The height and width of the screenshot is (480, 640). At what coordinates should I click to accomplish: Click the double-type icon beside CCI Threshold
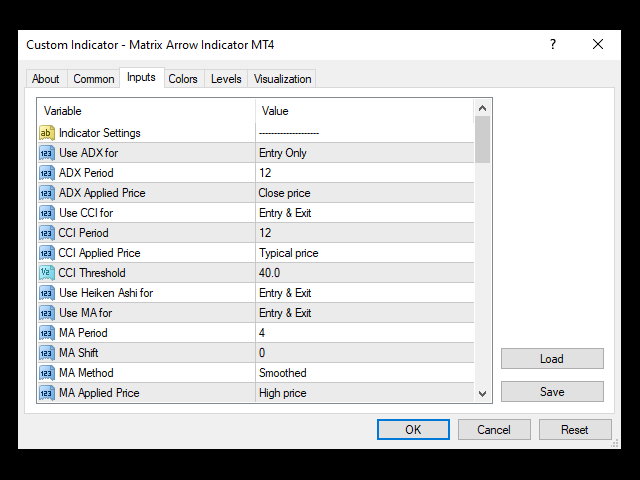(x=47, y=273)
